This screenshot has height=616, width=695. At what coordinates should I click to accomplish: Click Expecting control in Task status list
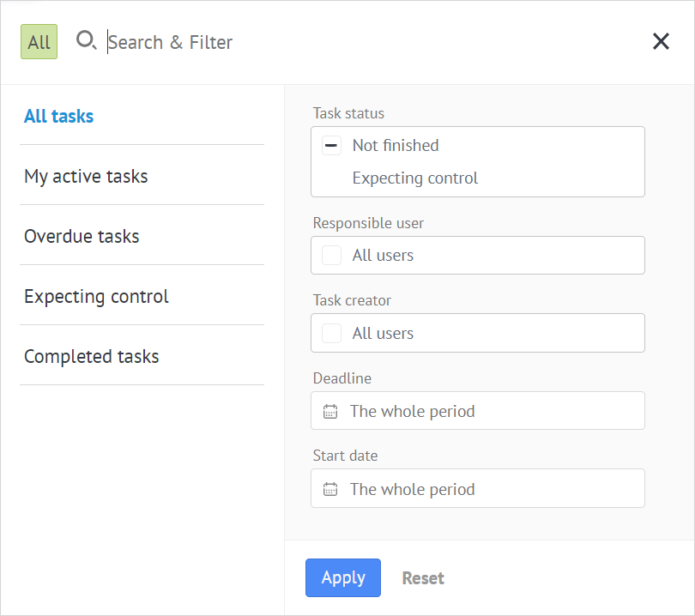(x=415, y=178)
